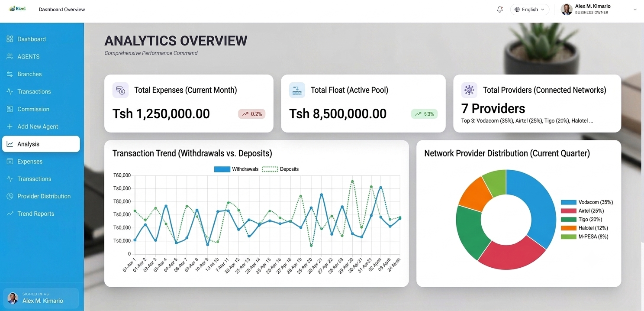Select Commission in the sidebar
This screenshot has width=644, height=311.
point(41,109)
